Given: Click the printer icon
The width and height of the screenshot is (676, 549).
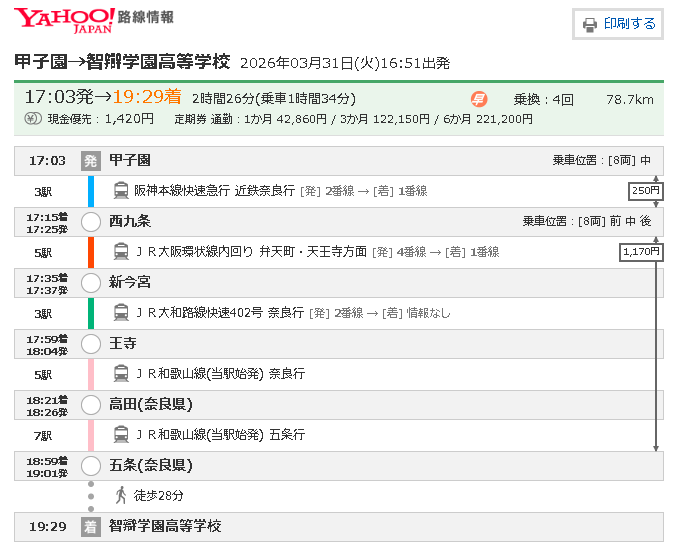Looking at the screenshot, I should pos(590,24).
